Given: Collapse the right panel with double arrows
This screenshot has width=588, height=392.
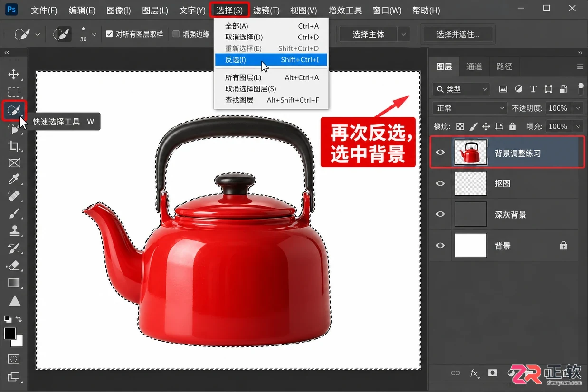Looking at the screenshot, I should click(580, 52).
